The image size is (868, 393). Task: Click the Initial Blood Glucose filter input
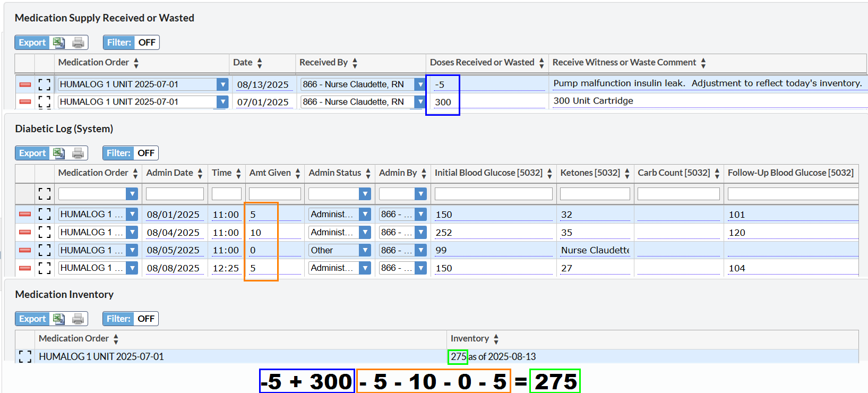tap(494, 194)
